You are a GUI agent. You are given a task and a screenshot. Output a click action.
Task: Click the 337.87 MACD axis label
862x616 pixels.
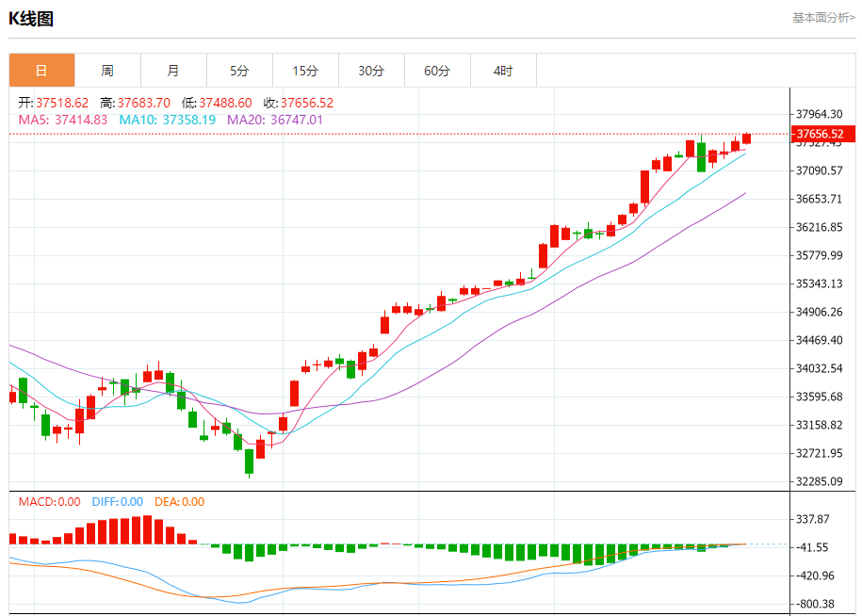point(812,519)
